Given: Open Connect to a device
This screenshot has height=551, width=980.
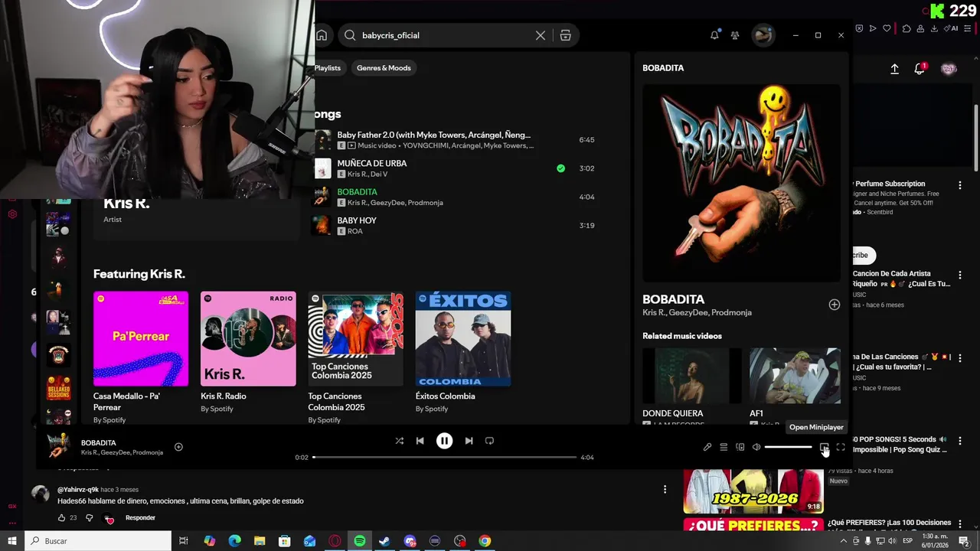Looking at the screenshot, I should point(740,447).
